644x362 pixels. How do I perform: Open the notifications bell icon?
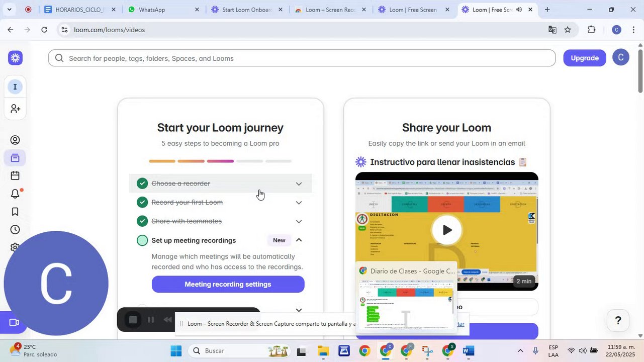pyautogui.click(x=15, y=194)
